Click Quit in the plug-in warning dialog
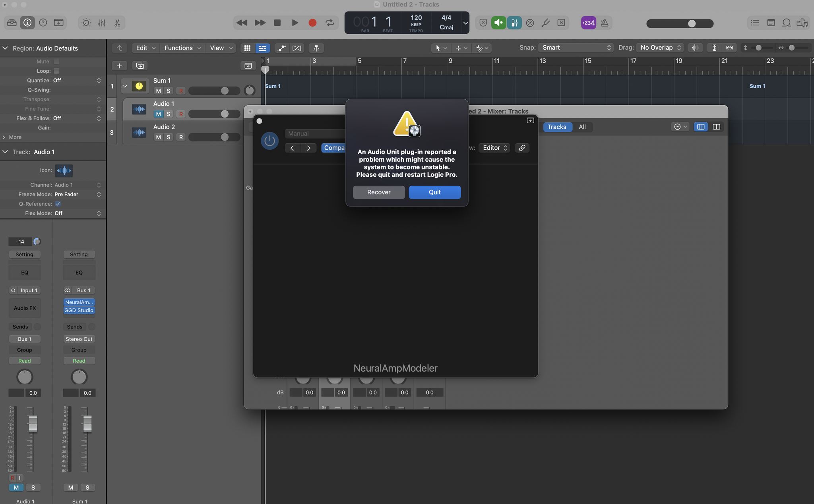This screenshot has height=504, width=814. [434, 192]
